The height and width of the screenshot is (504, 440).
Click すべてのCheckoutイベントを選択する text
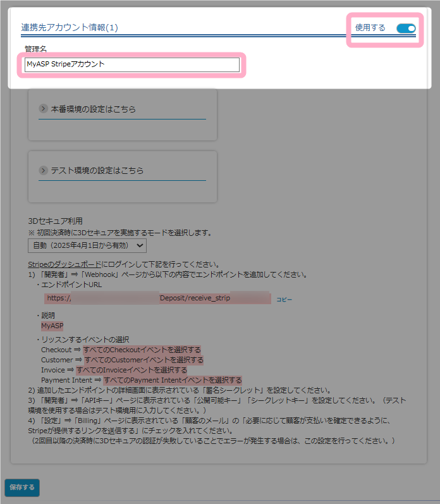coord(142,350)
